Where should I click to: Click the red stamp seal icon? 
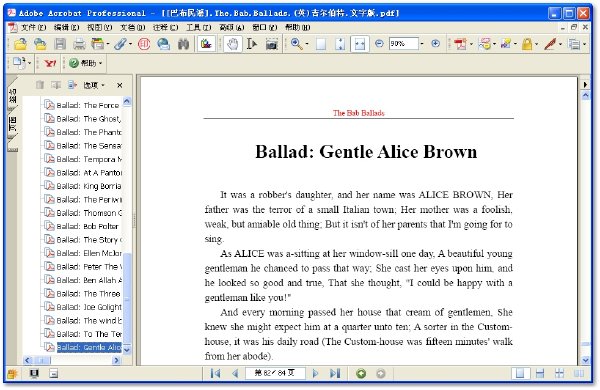pyautogui.click(x=144, y=44)
